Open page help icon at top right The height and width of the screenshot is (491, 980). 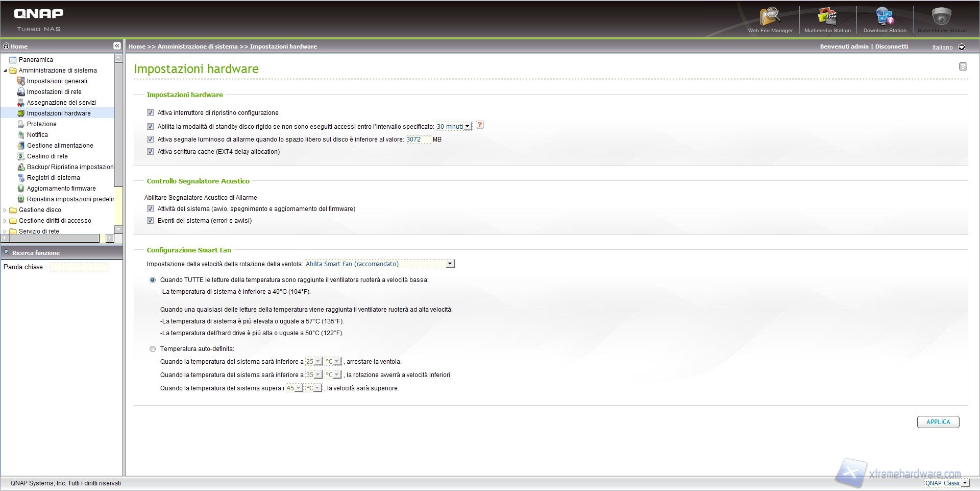coord(963,66)
